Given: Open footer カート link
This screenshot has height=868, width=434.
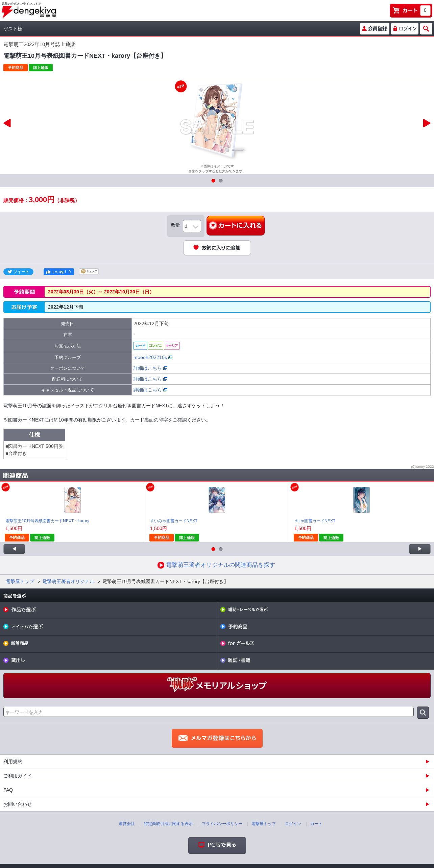Looking at the screenshot, I should pos(316,824).
